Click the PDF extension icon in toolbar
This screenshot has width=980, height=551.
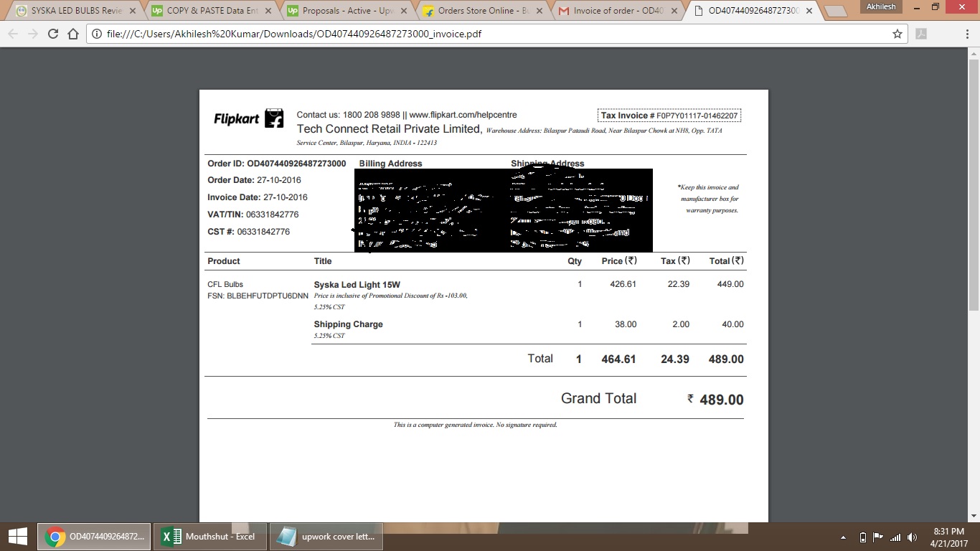click(x=921, y=34)
